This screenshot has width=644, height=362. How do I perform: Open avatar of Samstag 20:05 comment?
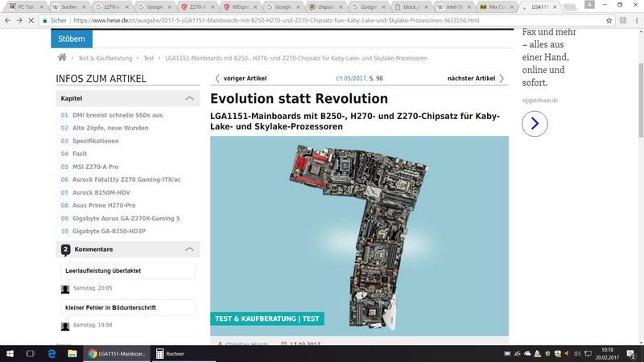pos(65,289)
